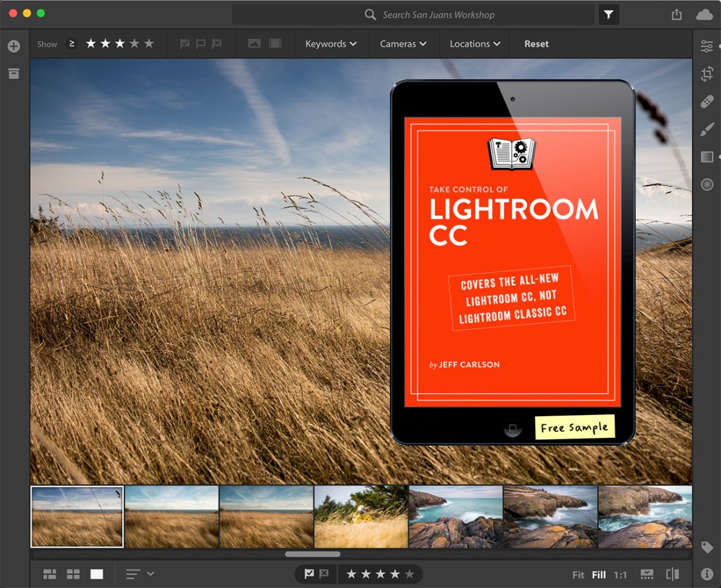Activate the Linear Gradient tool
This screenshot has height=588, width=721.
pos(707,157)
